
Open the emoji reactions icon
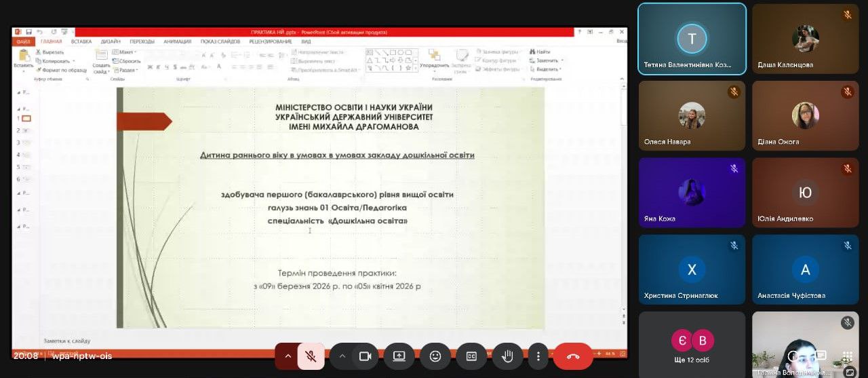(x=435, y=356)
